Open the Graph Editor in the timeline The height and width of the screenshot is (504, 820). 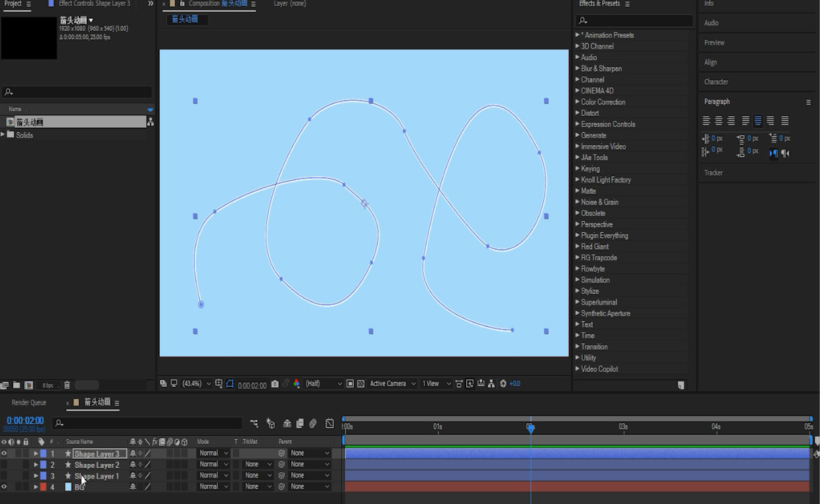coord(329,423)
